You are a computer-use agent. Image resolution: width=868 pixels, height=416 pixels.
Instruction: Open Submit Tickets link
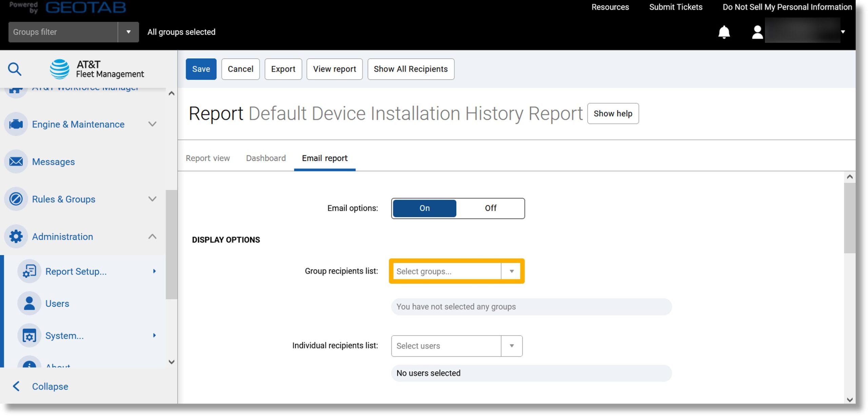[675, 7]
